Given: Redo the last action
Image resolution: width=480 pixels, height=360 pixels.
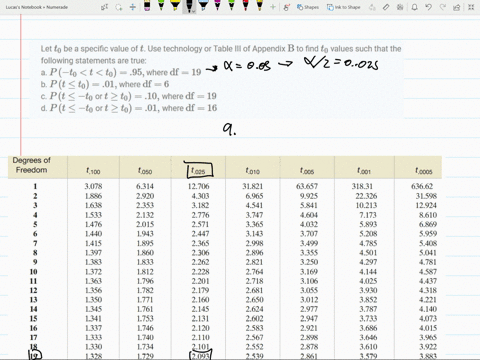Looking at the screenshot, I should pyautogui.click(x=443, y=7).
